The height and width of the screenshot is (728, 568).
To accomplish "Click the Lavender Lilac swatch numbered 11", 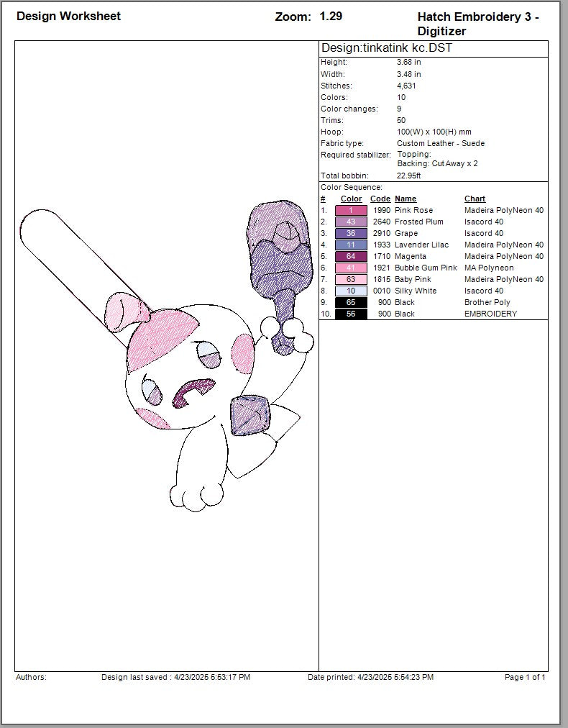I will tap(351, 245).
